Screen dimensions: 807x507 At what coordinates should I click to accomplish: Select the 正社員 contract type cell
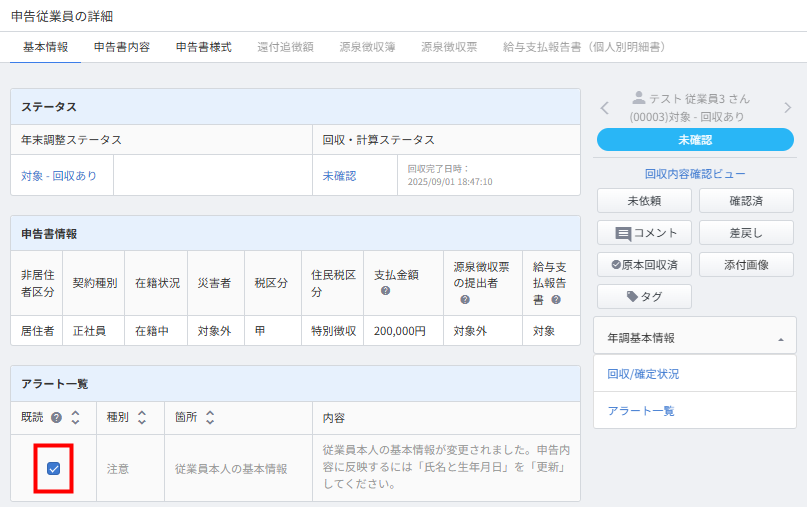(x=93, y=331)
